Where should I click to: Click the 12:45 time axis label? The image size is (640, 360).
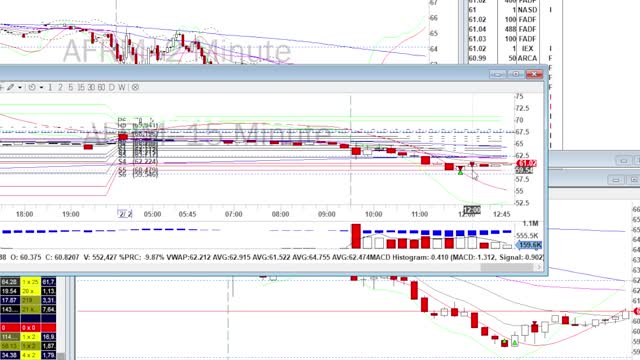coord(501,214)
